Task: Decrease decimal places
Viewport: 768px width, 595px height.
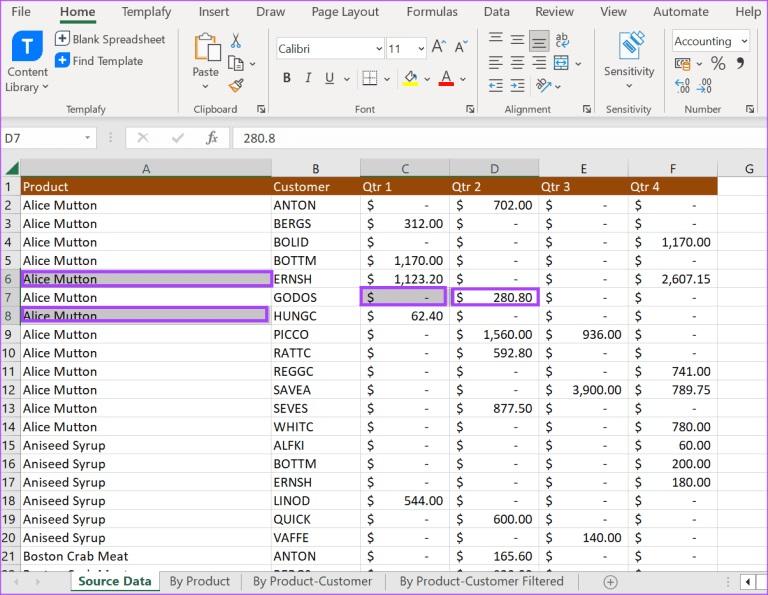Action: coord(704,86)
